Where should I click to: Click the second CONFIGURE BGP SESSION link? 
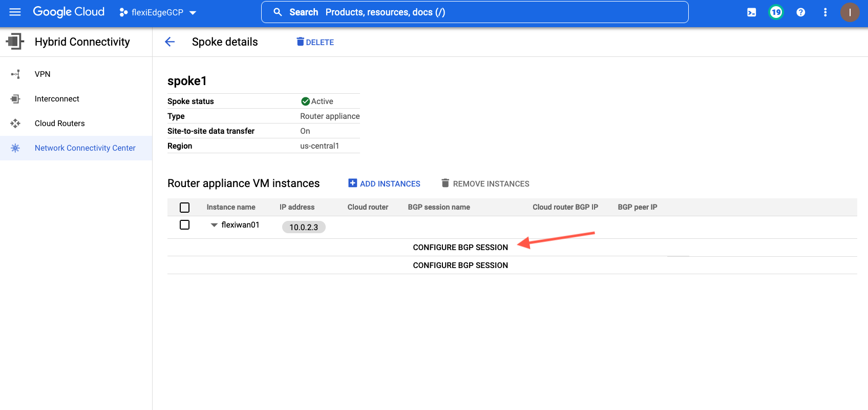[x=460, y=265]
